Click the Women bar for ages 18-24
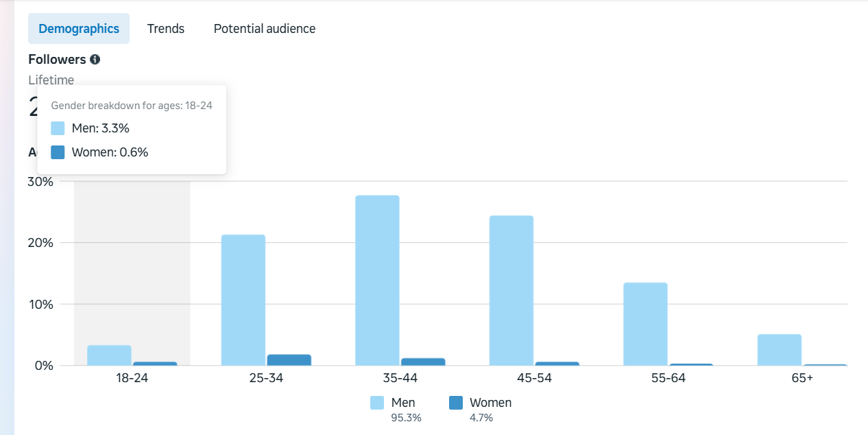Screen dimensions: 868x435 click(x=155, y=363)
